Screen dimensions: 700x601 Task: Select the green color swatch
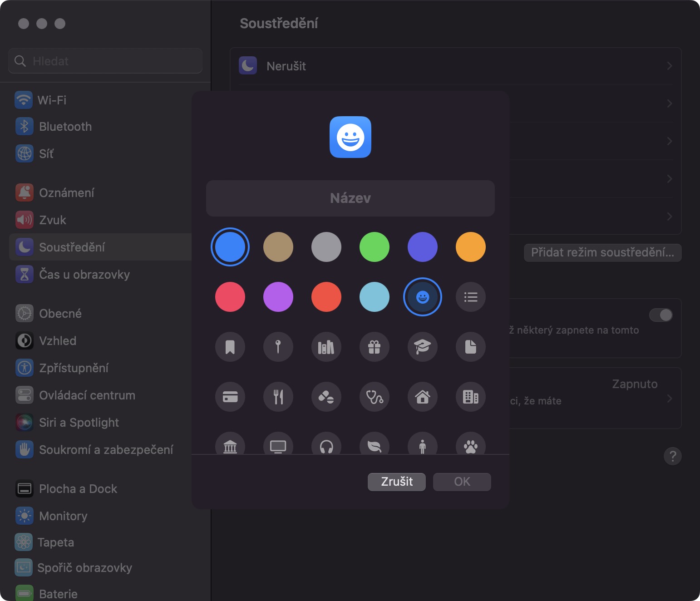tap(375, 247)
